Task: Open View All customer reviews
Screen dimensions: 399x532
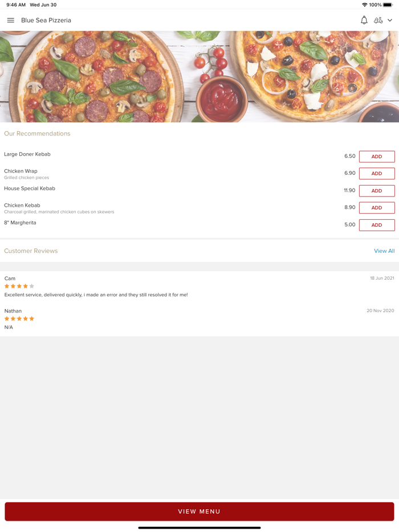Action: coord(384,251)
